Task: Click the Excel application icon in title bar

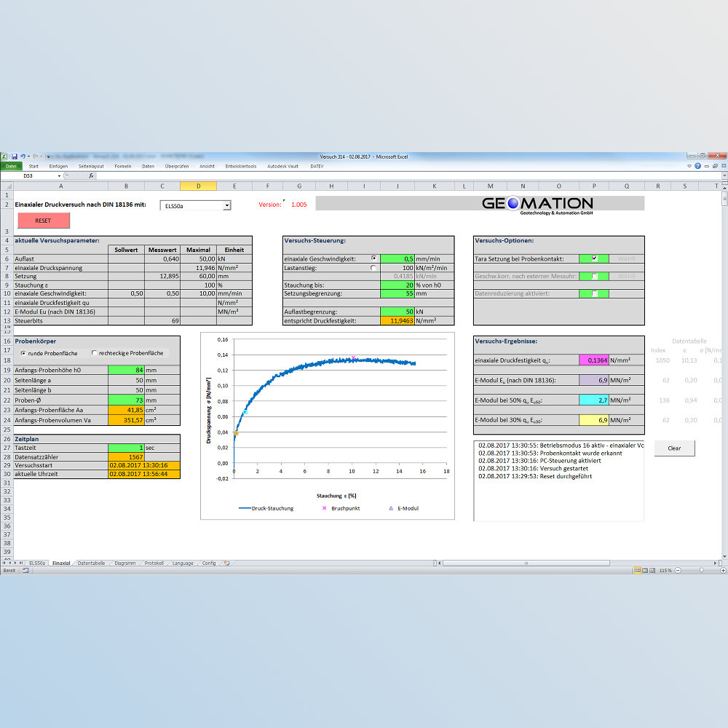Action: point(4,157)
